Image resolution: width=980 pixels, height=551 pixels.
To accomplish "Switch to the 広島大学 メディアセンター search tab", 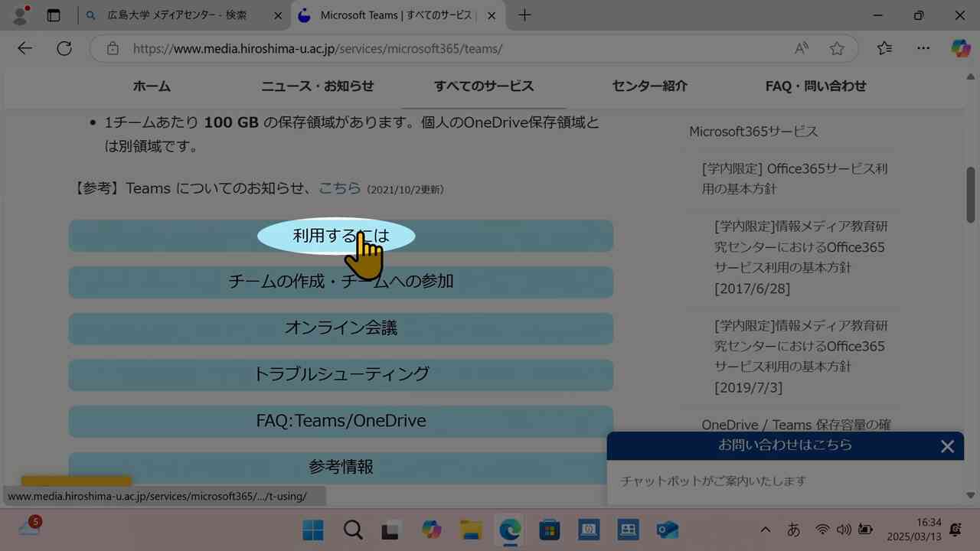I will 176,15.
